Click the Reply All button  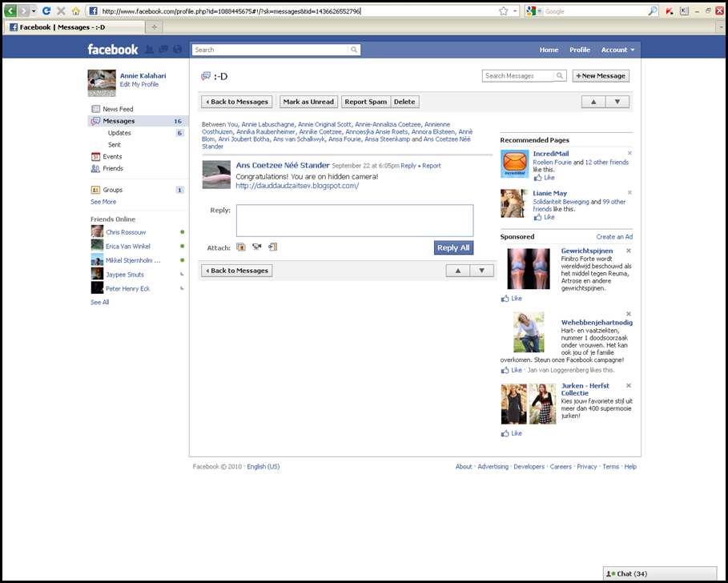[453, 248]
